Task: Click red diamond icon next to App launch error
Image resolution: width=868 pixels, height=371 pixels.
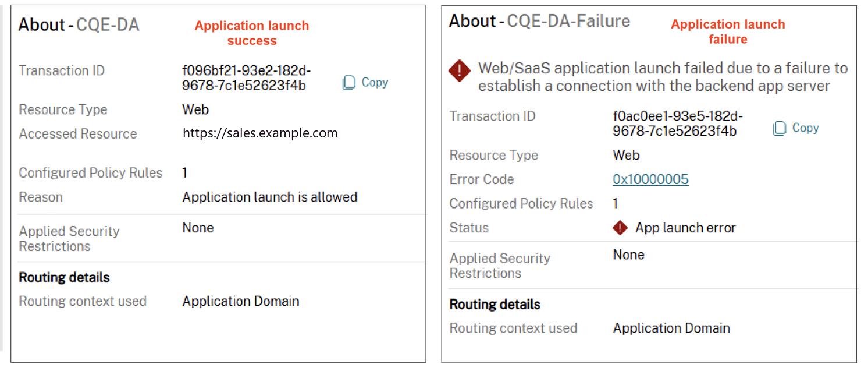Action: [620, 228]
